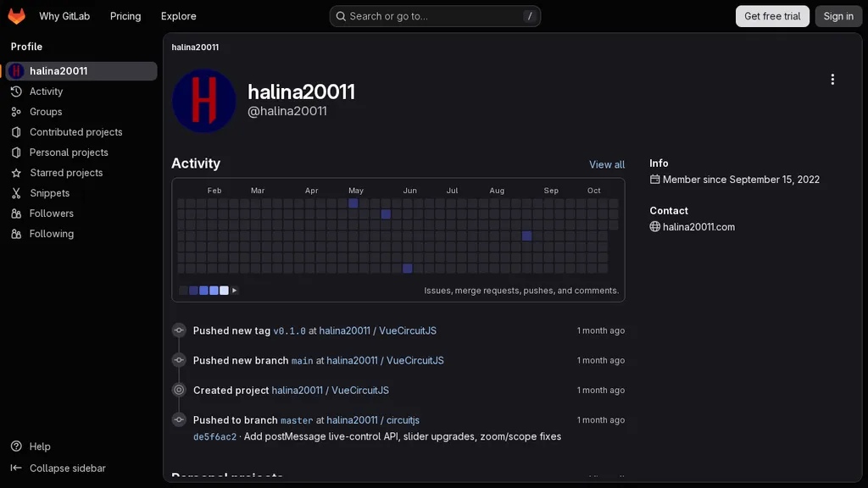Click the GitLab fox logo
The height and width of the screenshot is (488, 868).
point(17,16)
